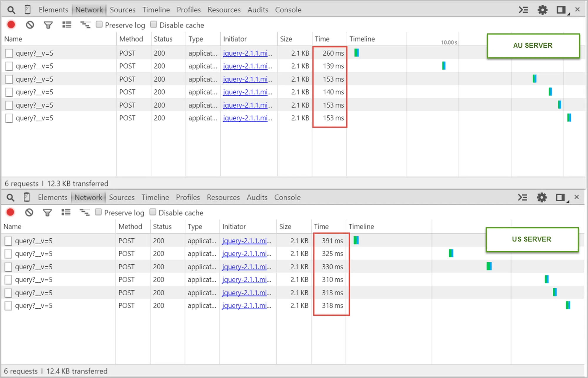Stop recording with top panel's red button

(x=11, y=25)
